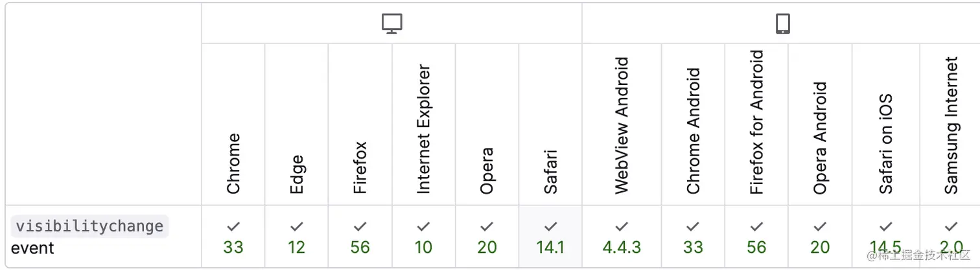
Task: Click the Internet Explorer support checkmark
Action: [x=424, y=227]
